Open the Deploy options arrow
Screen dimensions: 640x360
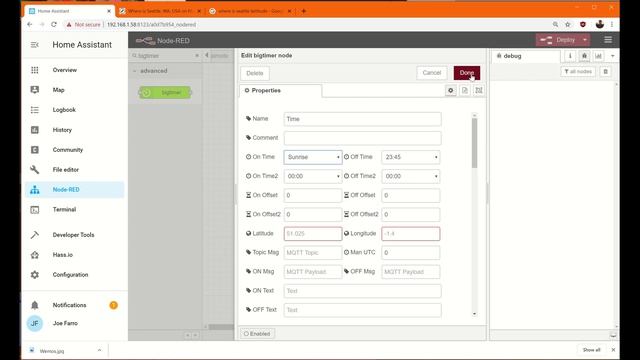585,40
